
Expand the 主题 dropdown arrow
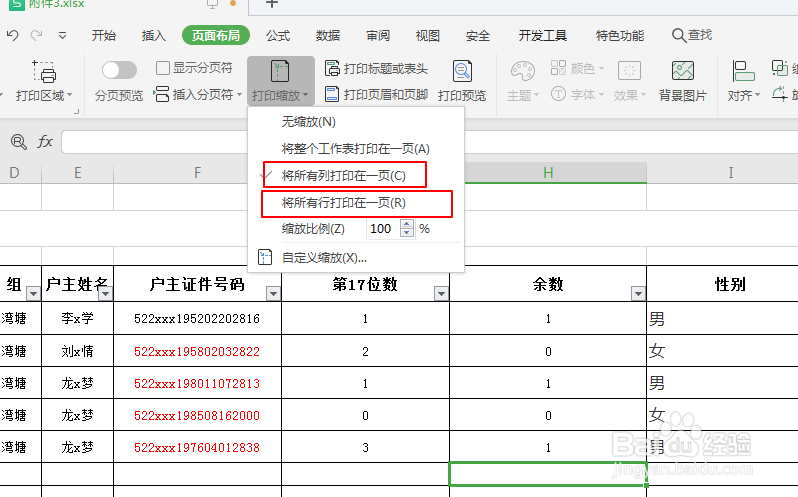point(536,95)
